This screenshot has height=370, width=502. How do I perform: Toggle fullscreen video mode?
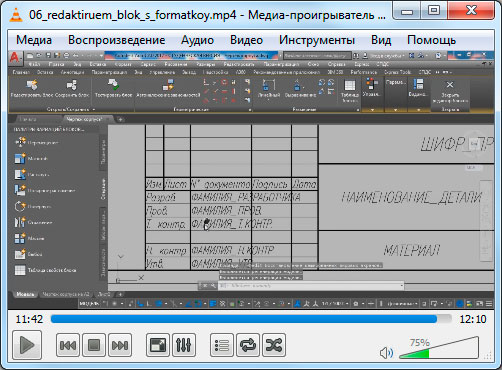pyautogui.click(x=158, y=345)
